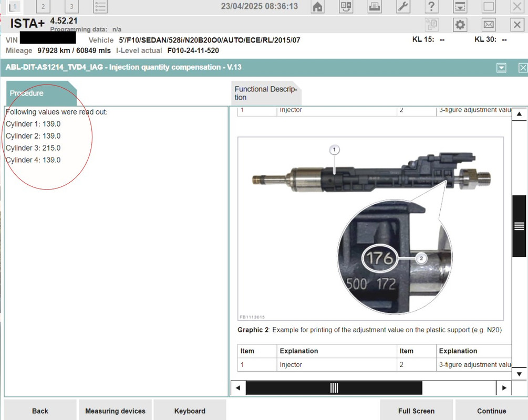The width and height of the screenshot is (528, 420).
Task: Open the envelope feedback icon
Action: 489,25
